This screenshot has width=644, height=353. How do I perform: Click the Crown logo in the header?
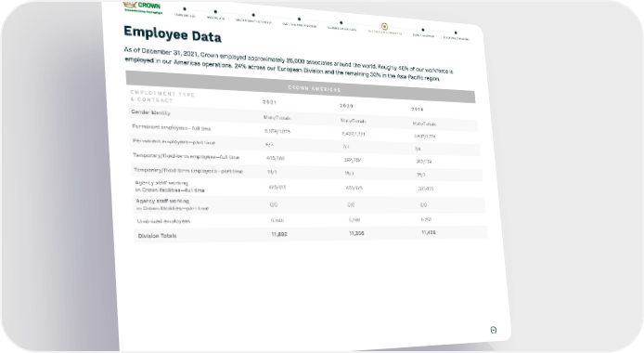pyautogui.click(x=143, y=7)
